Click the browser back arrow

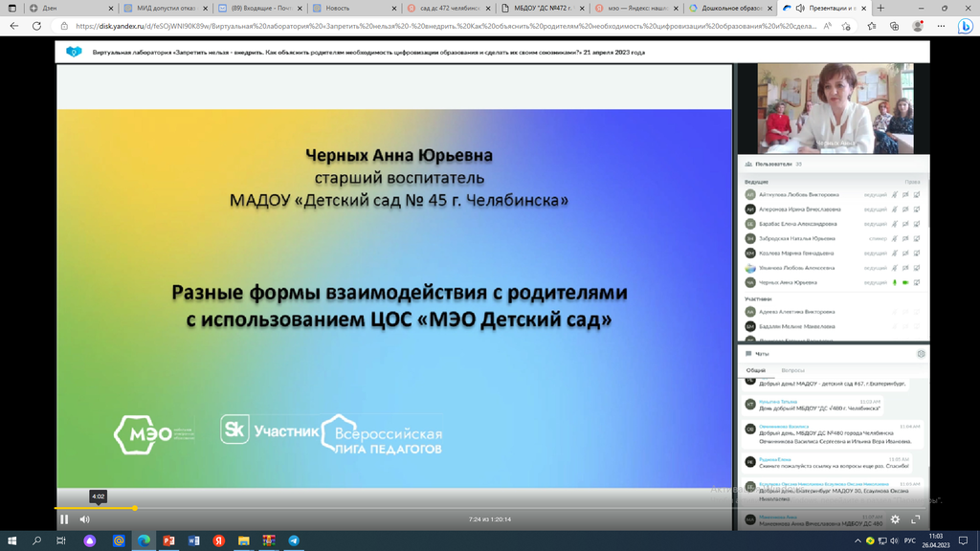tap(13, 27)
